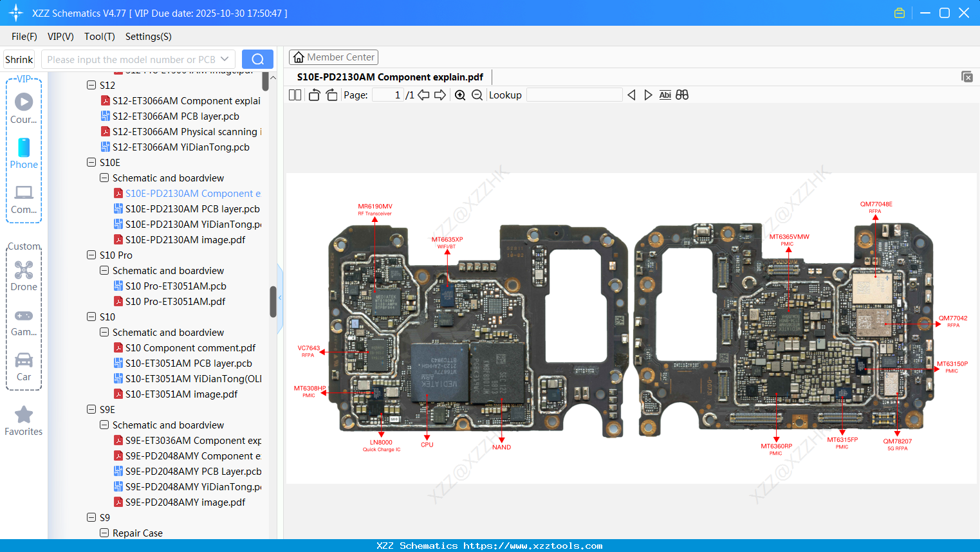Zoom out of the PDF

click(477, 95)
